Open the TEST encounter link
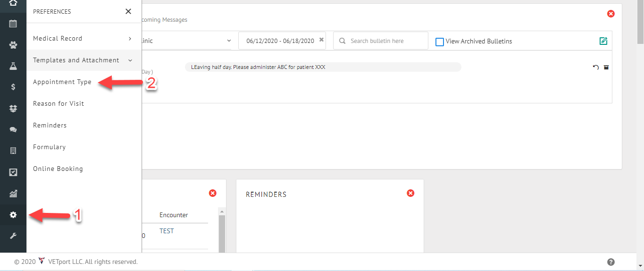644x271 pixels. click(167, 231)
